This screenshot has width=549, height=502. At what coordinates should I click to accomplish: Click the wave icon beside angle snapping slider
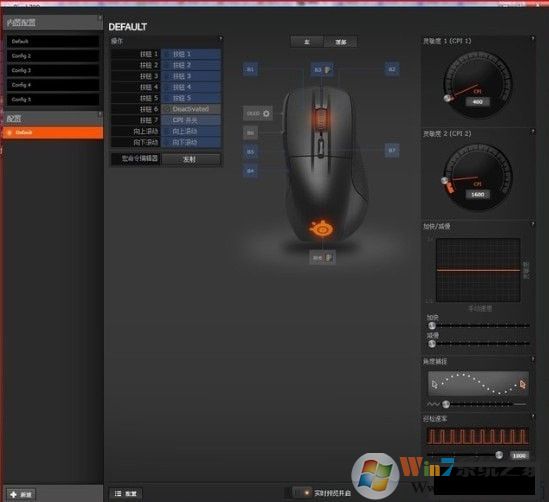pos(433,404)
